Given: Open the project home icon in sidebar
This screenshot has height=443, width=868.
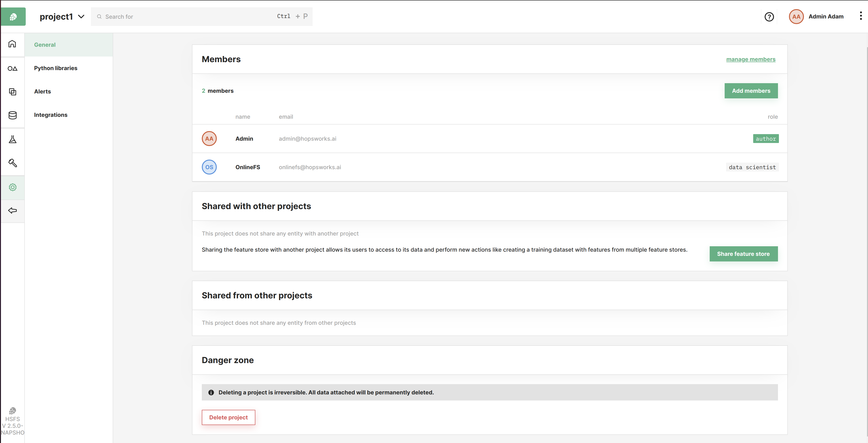Looking at the screenshot, I should (12, 44).
